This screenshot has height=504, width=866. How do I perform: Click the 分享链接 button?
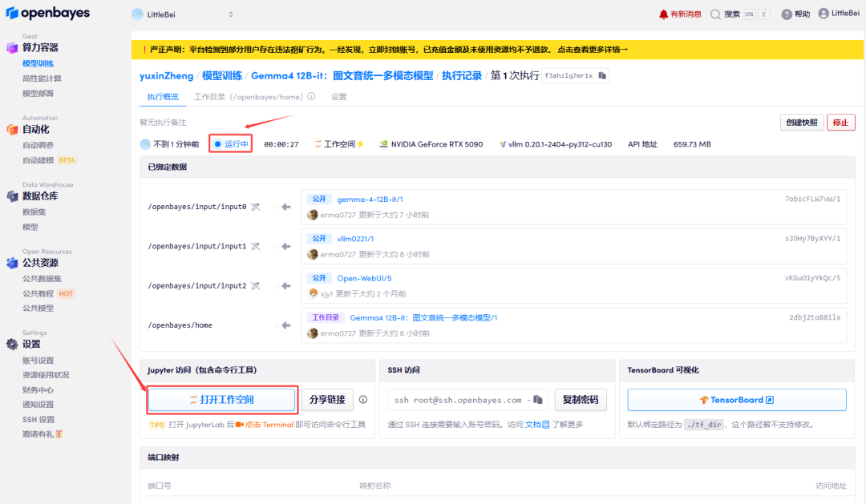click(327, 400)
